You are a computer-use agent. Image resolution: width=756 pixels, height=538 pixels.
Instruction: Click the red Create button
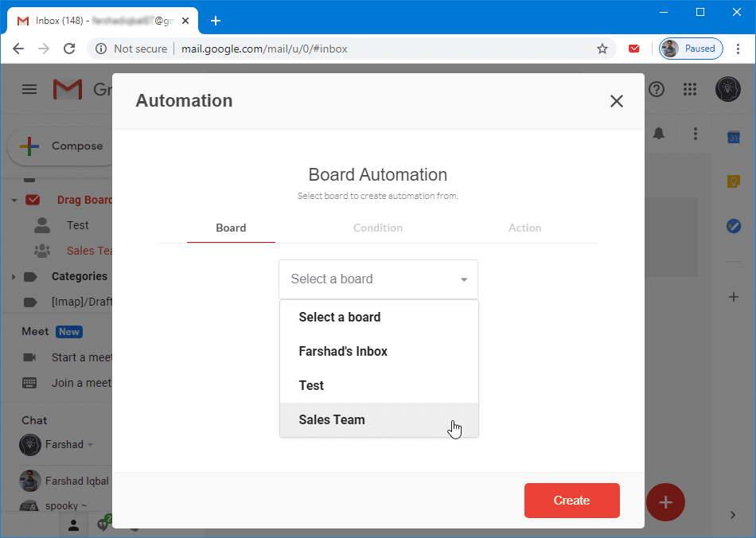coord(571,501)
